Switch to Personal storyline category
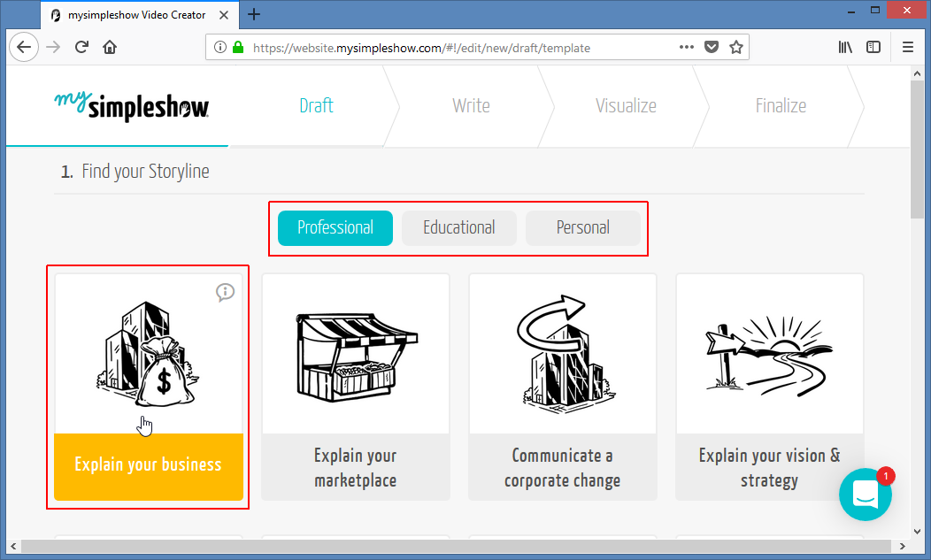This screenshot has width=931, height=560. 582,228
